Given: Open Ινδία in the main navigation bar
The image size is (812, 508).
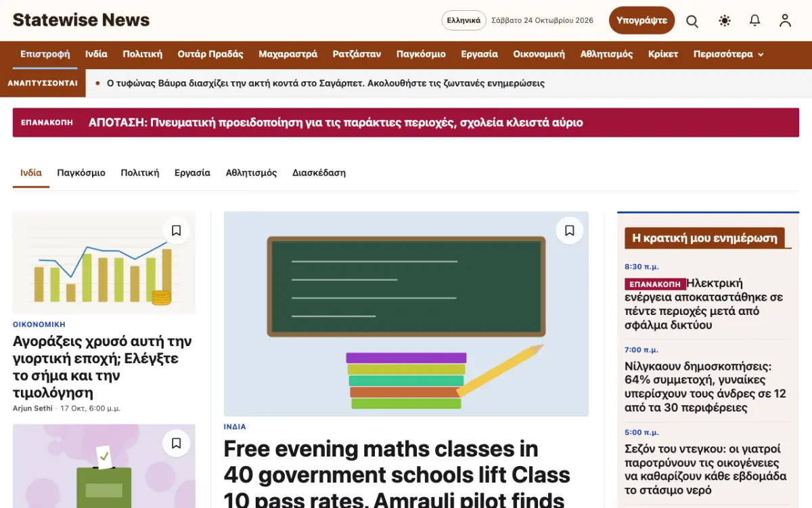Looking at the screenshot, I should click(x=97, y=54).
